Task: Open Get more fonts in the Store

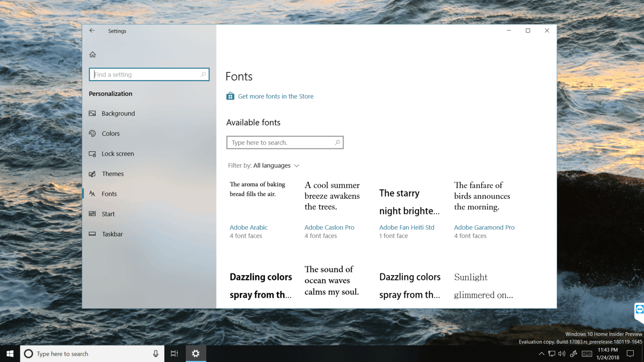Action: point(276,96)
